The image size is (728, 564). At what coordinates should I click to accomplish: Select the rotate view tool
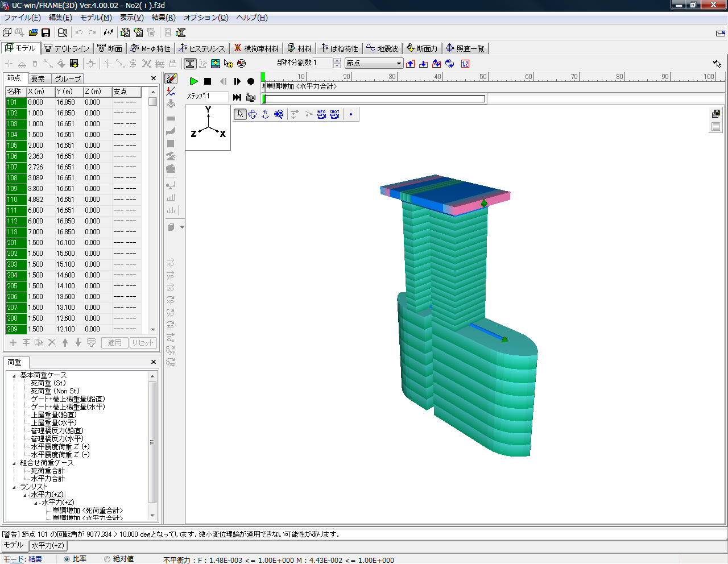tap(253, 114)
